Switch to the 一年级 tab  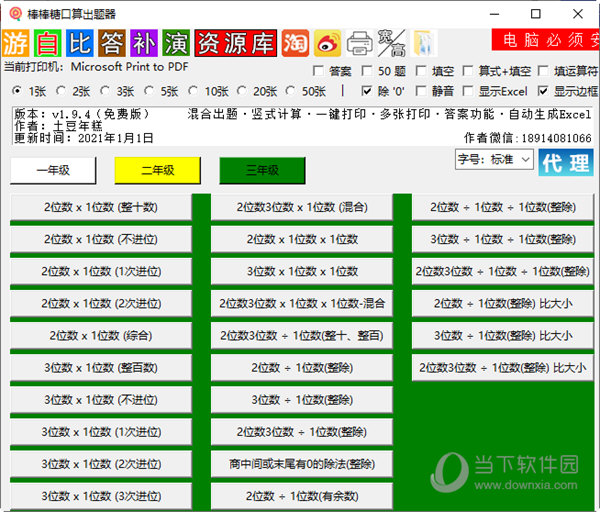pos(53,171)
